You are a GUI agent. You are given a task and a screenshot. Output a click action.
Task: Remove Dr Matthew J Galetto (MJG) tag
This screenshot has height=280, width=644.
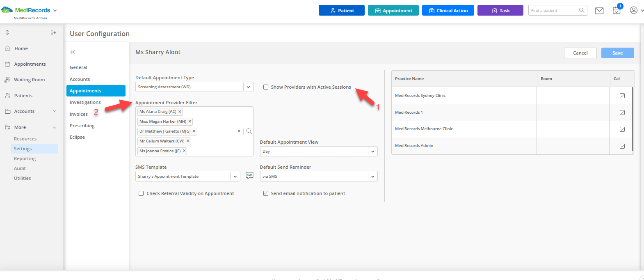(194, 131)
